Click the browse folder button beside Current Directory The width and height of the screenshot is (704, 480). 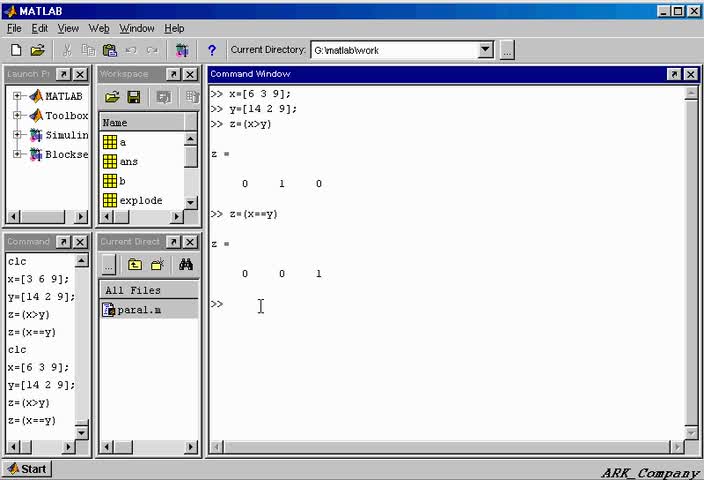[507, 50]
